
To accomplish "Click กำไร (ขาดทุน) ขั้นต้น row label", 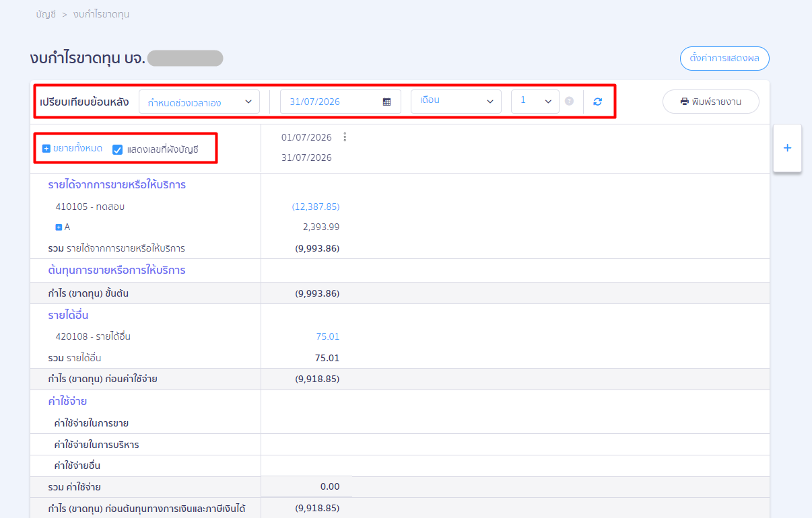I will pos(88,293).
